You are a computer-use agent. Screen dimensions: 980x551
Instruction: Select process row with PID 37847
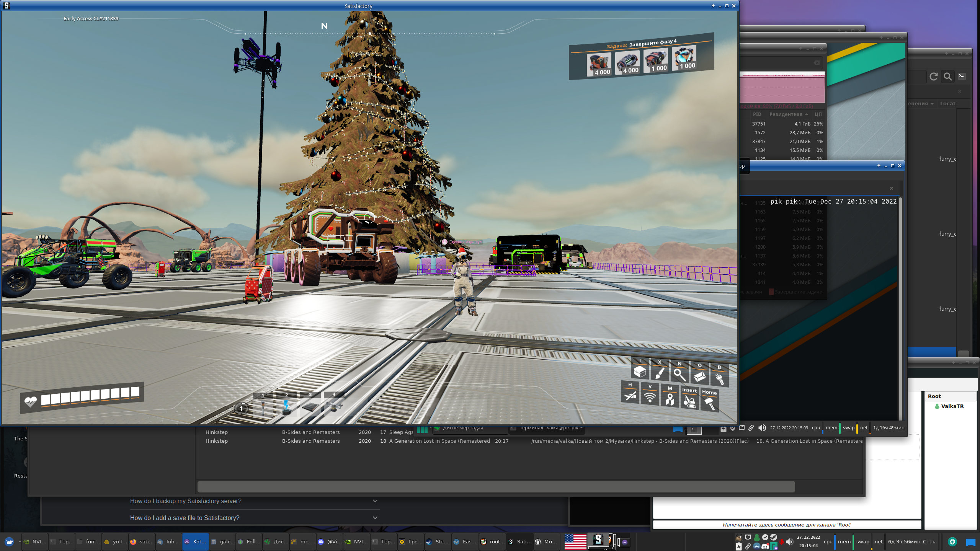783,141
